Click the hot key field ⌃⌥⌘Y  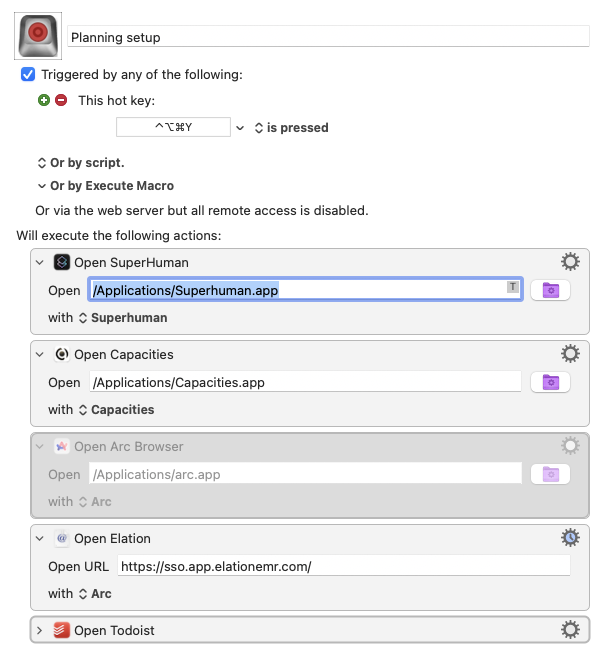coord(173,127)
